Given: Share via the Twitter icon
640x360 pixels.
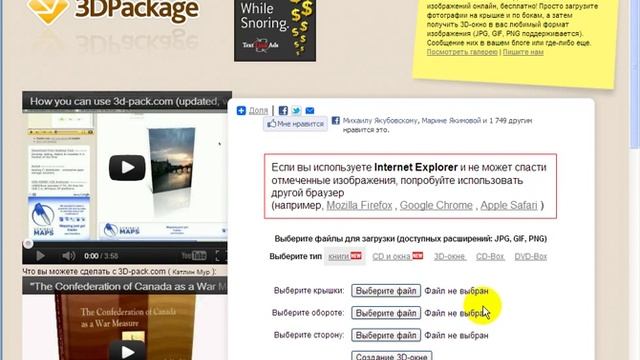Looking at the screenshot, I should [296, 111].
